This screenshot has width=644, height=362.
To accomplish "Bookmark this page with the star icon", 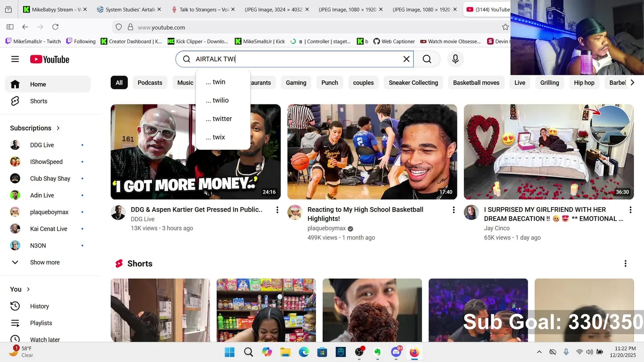I will click(505, 27).
